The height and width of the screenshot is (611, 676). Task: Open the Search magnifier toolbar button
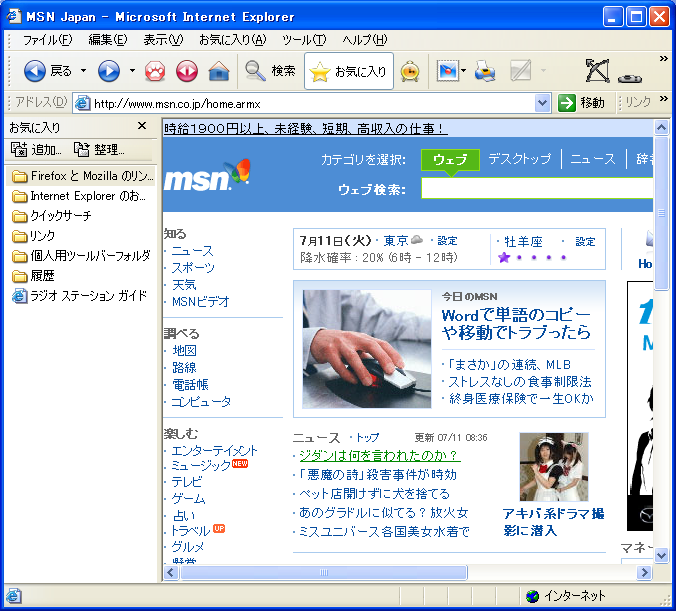point(270,71)
